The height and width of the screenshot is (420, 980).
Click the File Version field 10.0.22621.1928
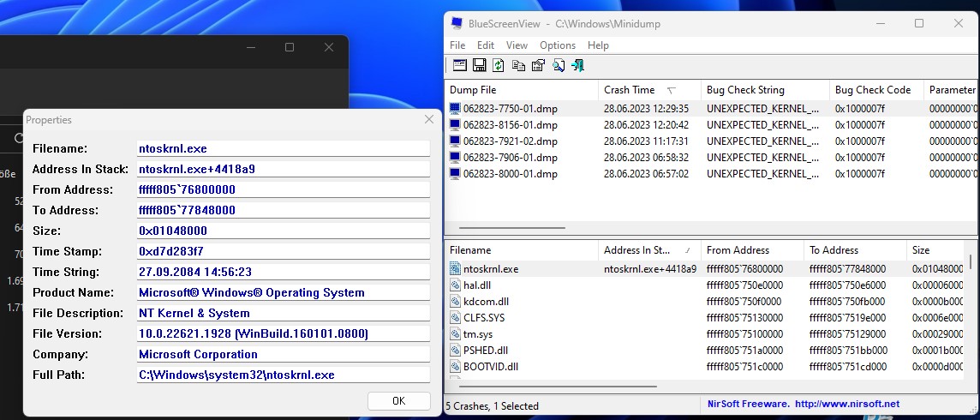(284, 334)
